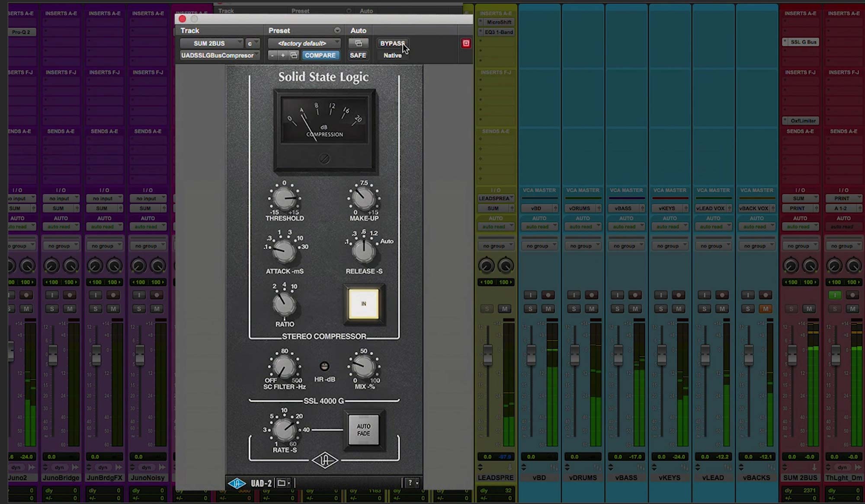Open A 1-2 output selector on ThLght_Dm track

pyautogui.click(x=844, y=208)
